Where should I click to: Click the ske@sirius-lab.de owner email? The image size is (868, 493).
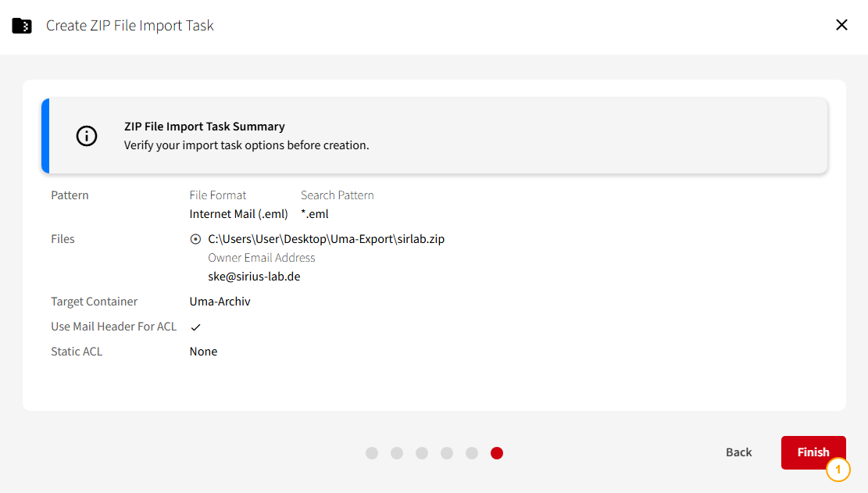click(254, 276)
